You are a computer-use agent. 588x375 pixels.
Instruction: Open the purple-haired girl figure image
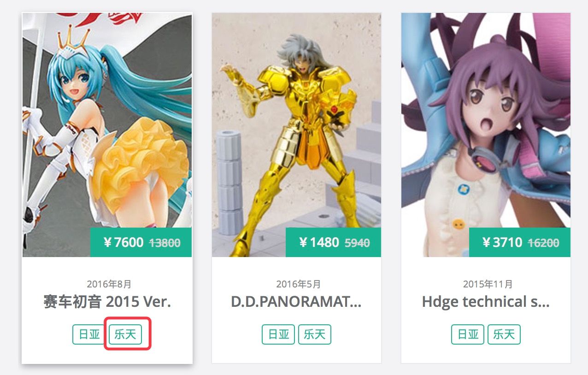tap(486, 135)
